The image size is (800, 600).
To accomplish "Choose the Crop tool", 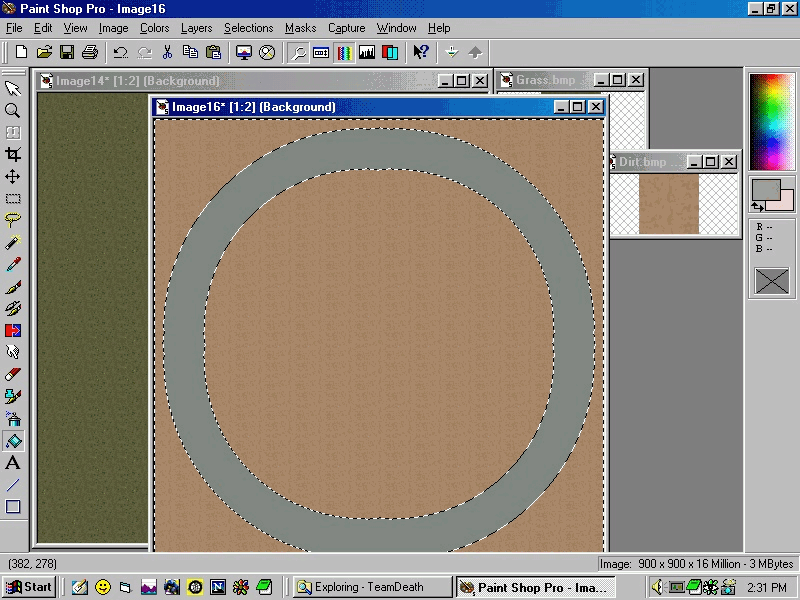I will coord(13,154).
